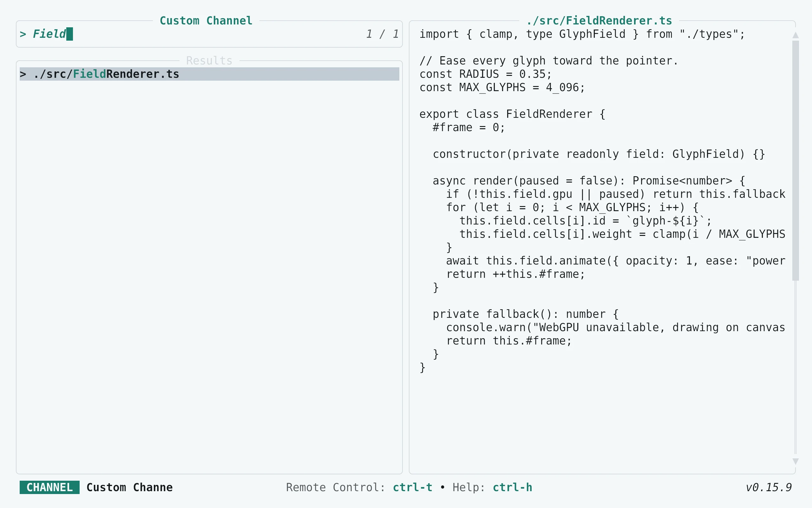Click the 'Ease every glyph' comment line

point(549,60)
